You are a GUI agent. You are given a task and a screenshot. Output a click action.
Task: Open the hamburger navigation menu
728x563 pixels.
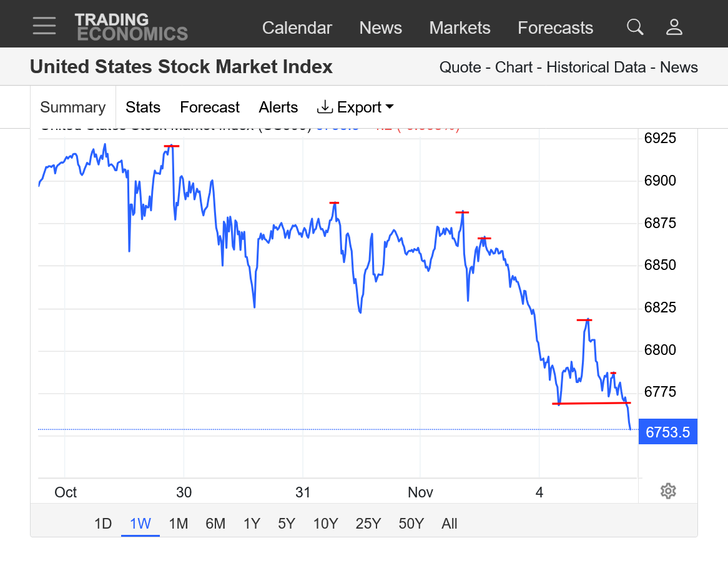pos(44,26)
